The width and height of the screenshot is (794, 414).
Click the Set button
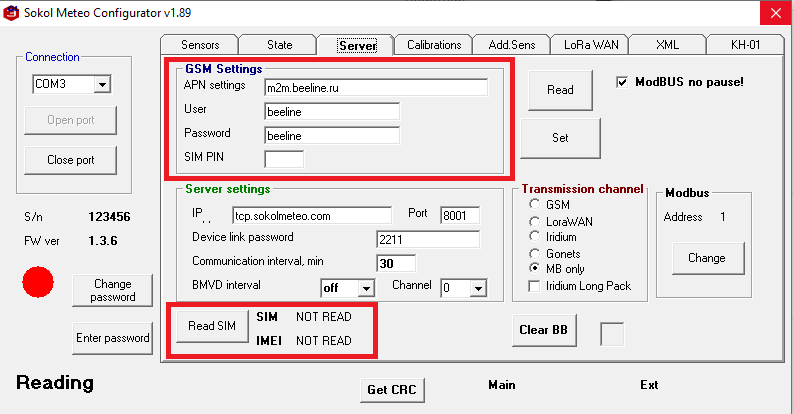pyautogui.click(x=560, y=138)
